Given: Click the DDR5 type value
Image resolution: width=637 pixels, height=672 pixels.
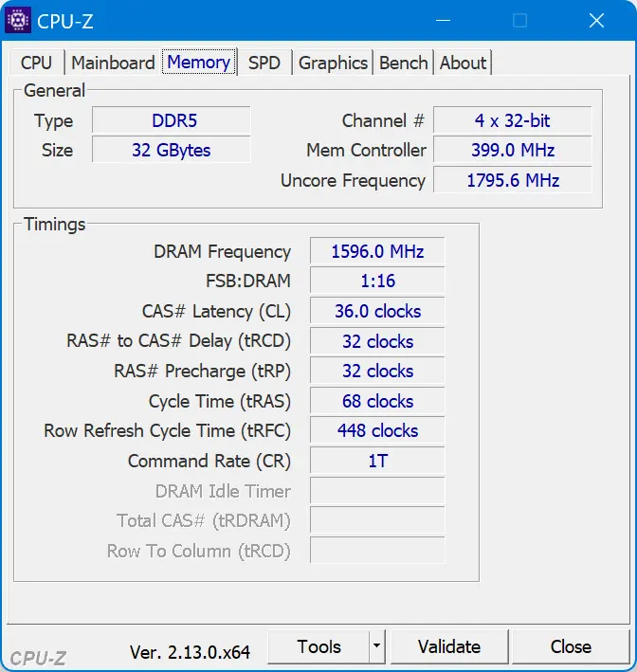Looking at the screenshot, I should click(172, 120).
